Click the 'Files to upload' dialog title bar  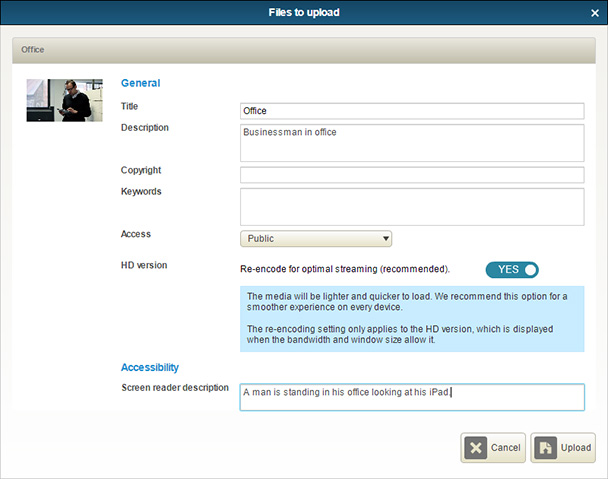304,12
